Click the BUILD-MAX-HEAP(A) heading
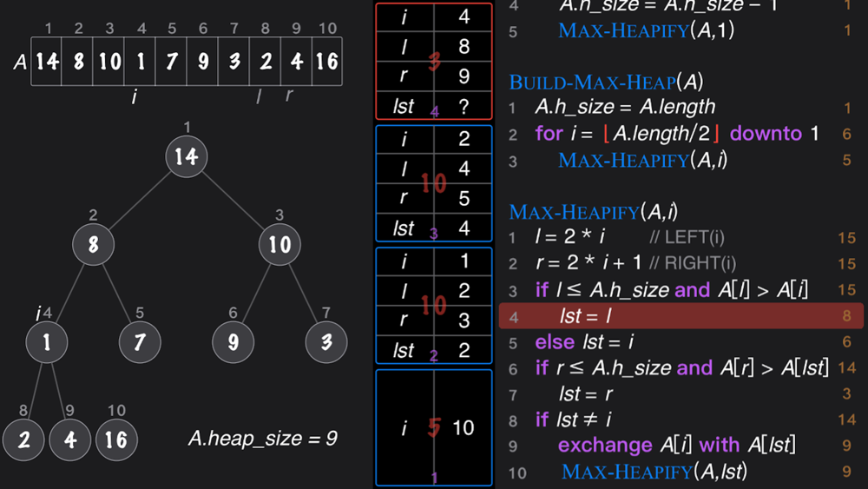The image size is (868, 489). pos(606,82)
